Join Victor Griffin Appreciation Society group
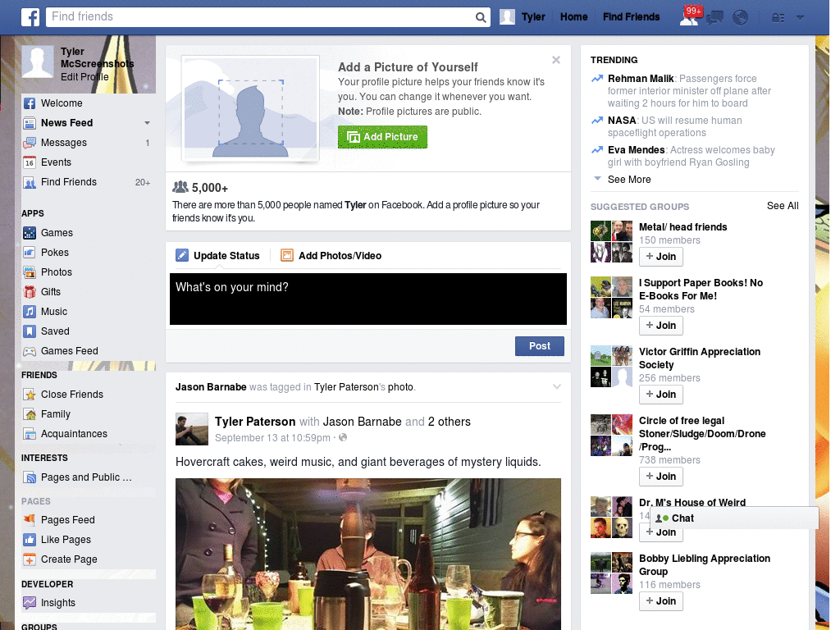Screen dimensions: 840x630 (x=660, y=395)
